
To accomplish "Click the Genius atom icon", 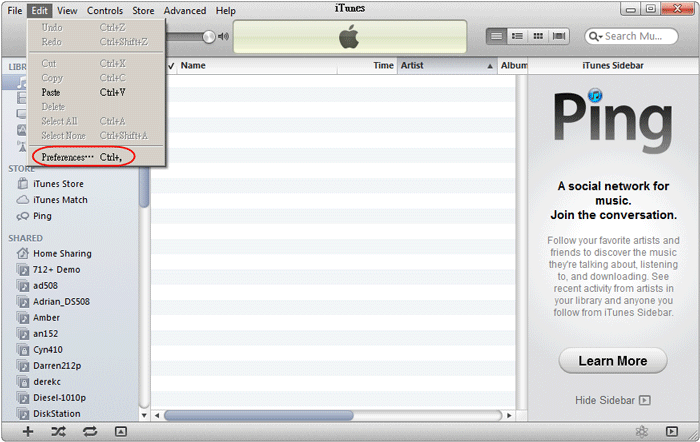I will tap(642, 431).
